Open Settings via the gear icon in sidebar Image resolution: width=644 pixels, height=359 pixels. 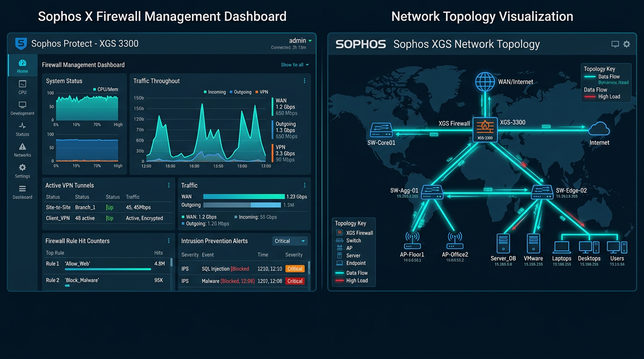pos(22,169)
